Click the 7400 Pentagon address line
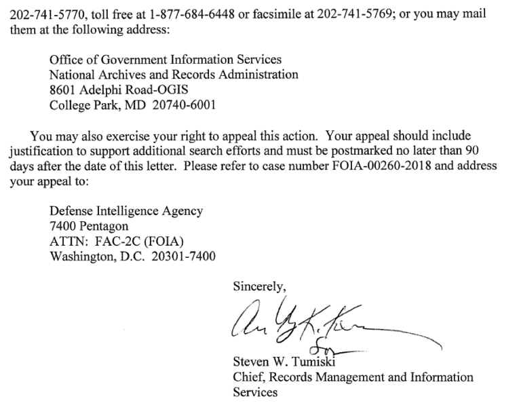Image resolution: width=521 pixels, height=420 pixels. tap(89, 226)
